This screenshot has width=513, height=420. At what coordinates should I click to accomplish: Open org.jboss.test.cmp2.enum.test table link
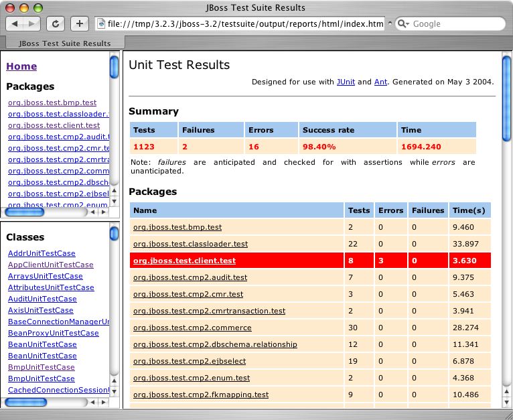point(192,378)
